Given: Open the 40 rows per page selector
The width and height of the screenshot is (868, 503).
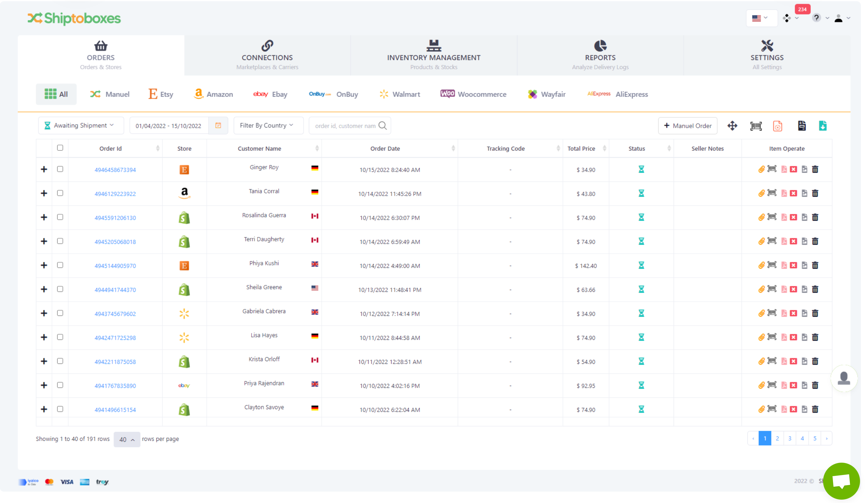Looking at the screenshot, I should coord(127,440).
